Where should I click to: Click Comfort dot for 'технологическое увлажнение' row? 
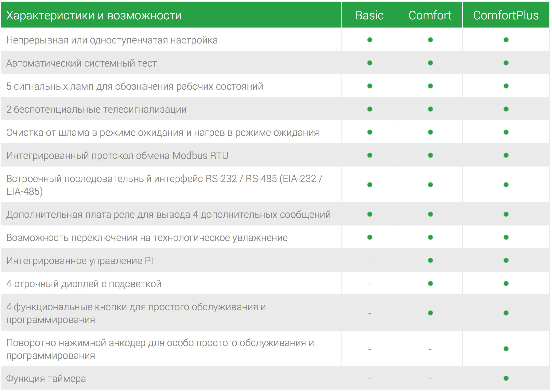point(430,237)
